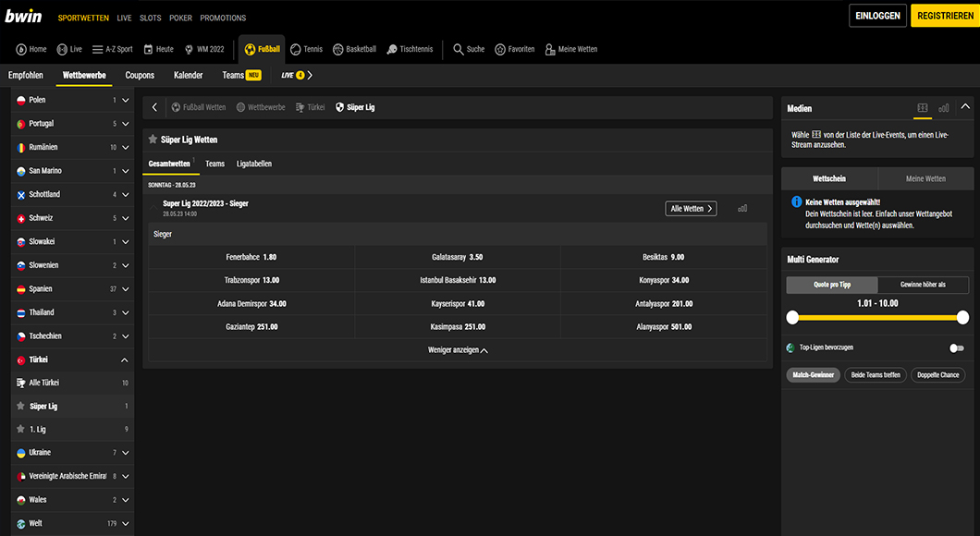Collapse Super Lig 2022/2023 event chevron
This screenshot has height=536, width=980.
(x=153, y=207)
